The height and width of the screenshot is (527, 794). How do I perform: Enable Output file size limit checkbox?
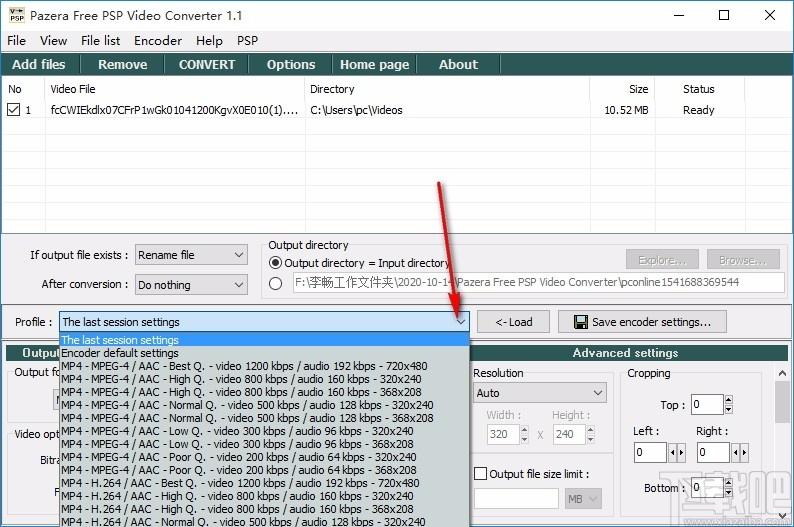tap(480, 474)
